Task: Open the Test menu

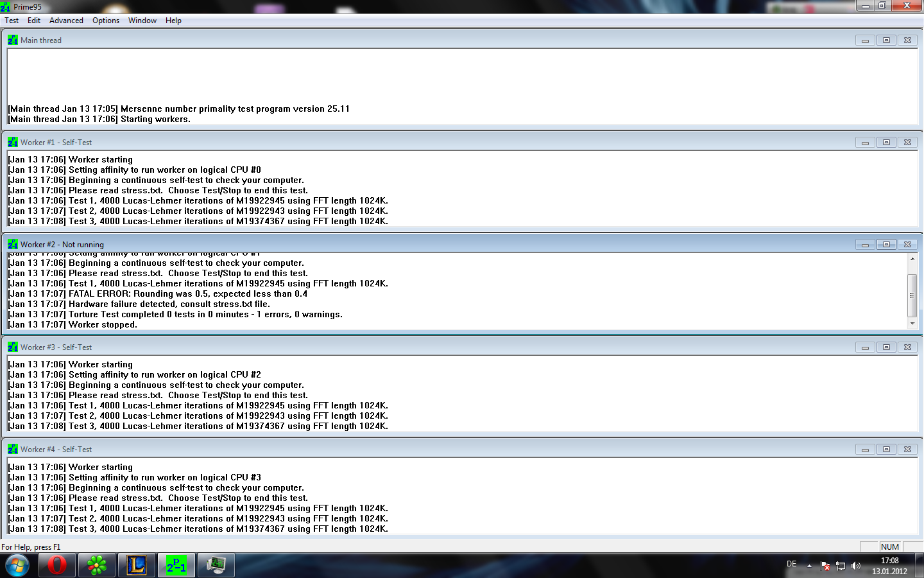Action: pyautogui.click(x=12, y=21)
